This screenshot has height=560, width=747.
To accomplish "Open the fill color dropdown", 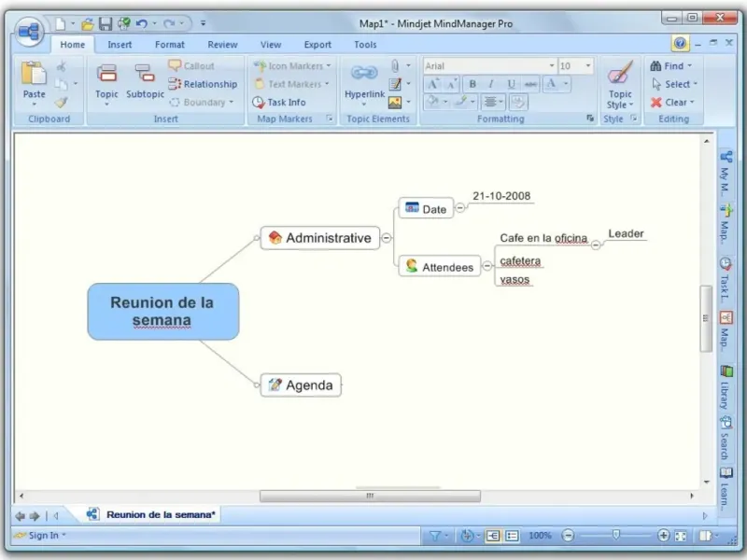I will (445, 102).
